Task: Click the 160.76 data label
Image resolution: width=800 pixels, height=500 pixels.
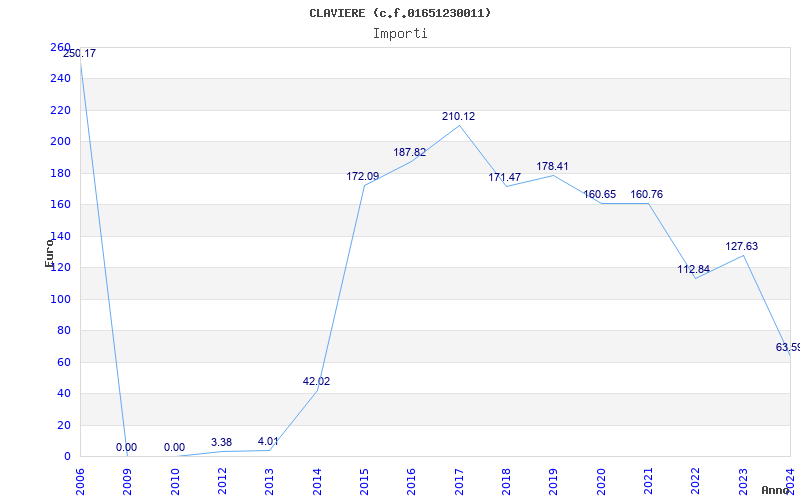Action: point(646,194)
